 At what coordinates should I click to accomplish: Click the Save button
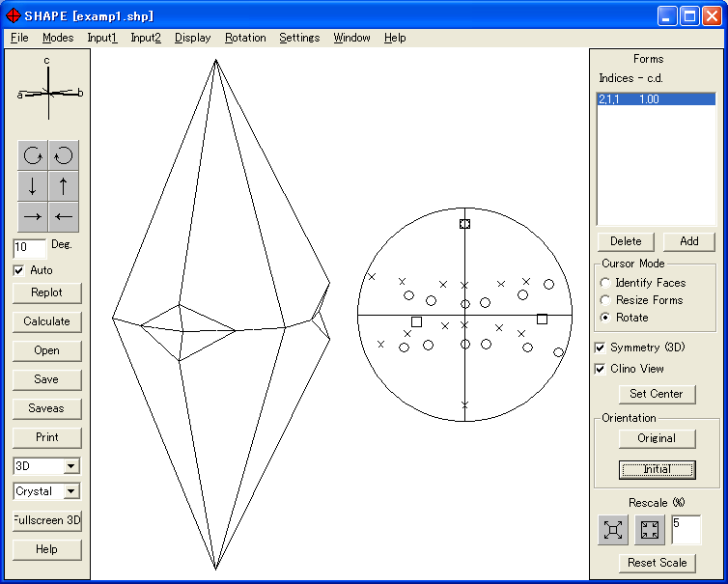click(47, 379)
